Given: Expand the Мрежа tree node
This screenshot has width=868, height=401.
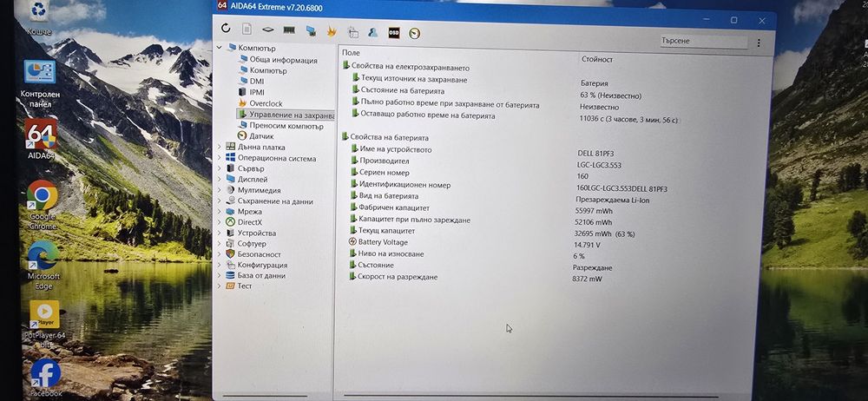Looking at the screenshot, I should tap(220, 212).
